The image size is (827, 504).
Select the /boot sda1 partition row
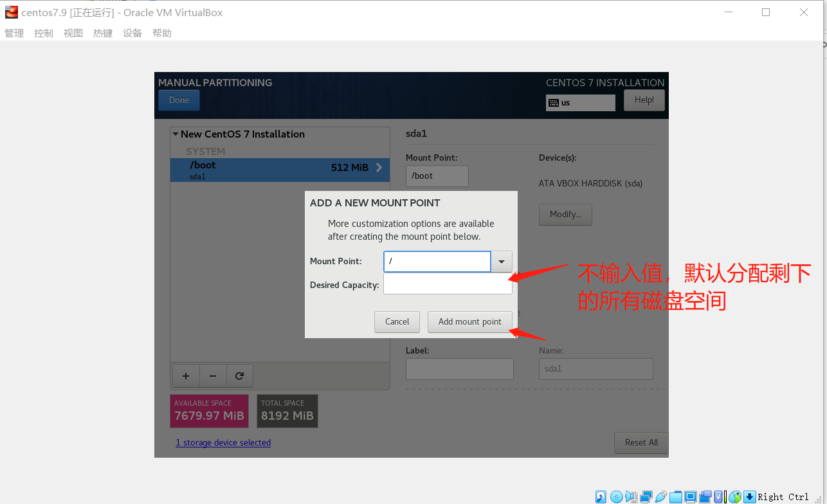tap(280, 170)
